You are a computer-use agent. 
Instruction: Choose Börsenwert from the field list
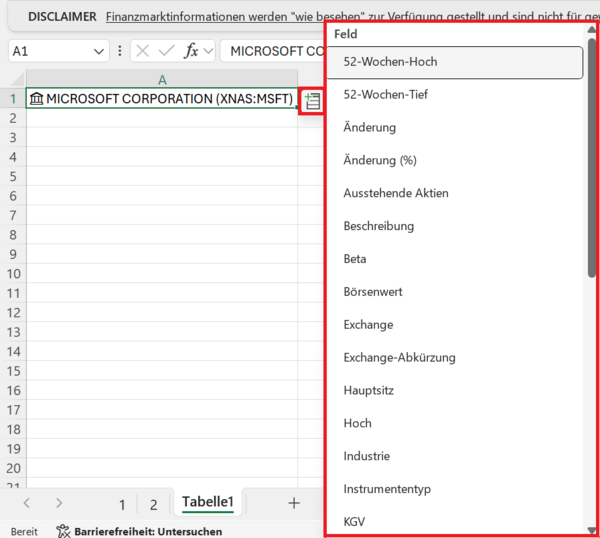pos(373,292)
